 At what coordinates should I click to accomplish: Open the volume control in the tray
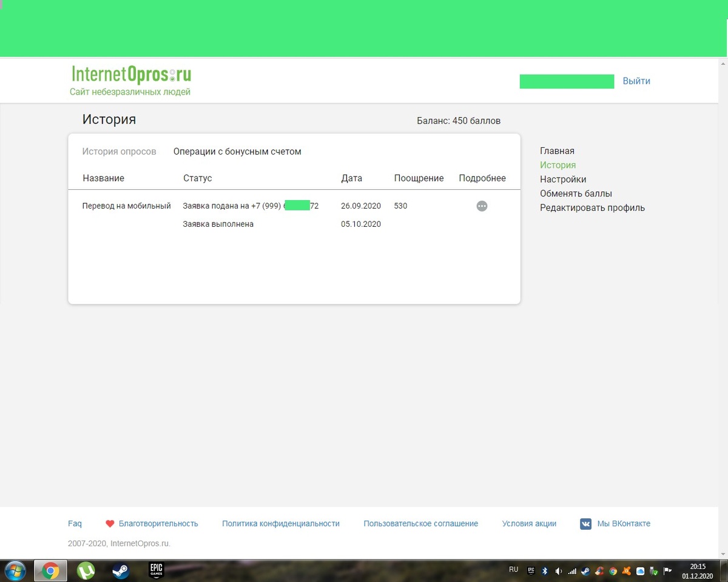click(559, 570)
